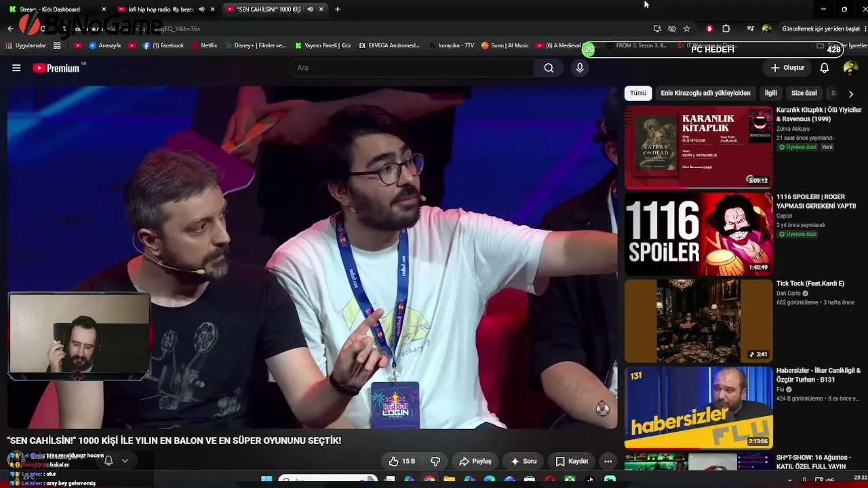Viewport: 868px width, 488px height.
Task: Open the tab groups grid icon in bookmarks bar
Action: (57, 45)
